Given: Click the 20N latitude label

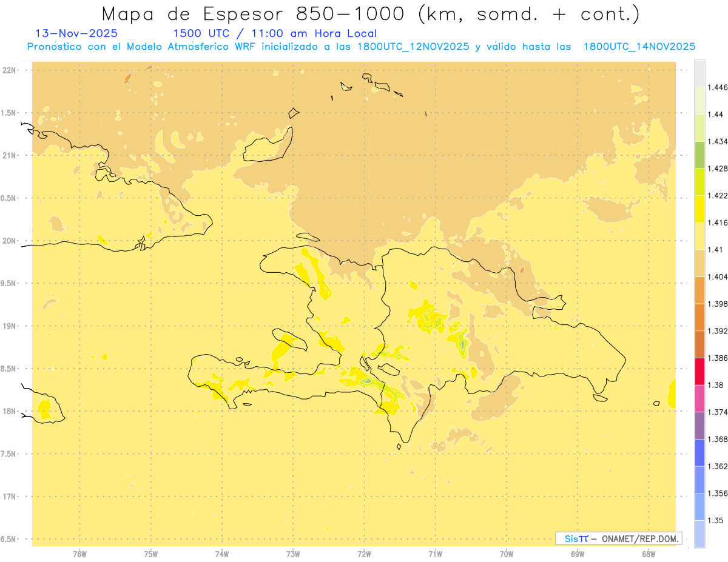Looking at the screenshot, I should click(x=9, y=241).
